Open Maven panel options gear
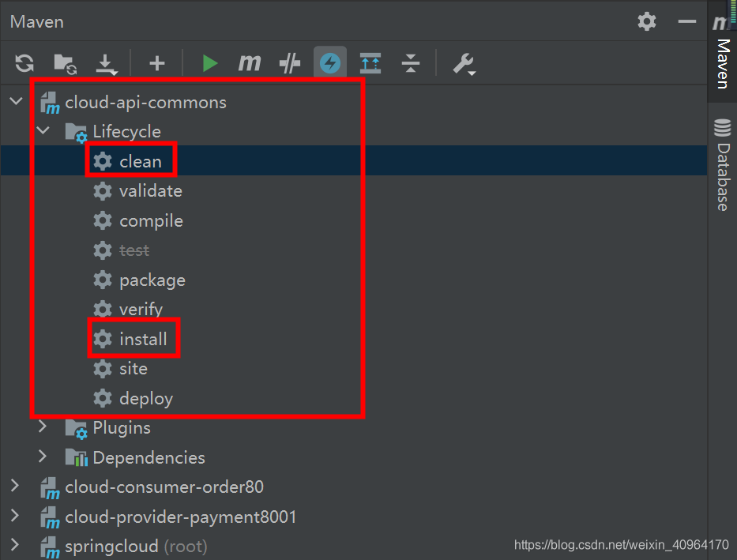This screenshot has width=737, height=560. 647,21
